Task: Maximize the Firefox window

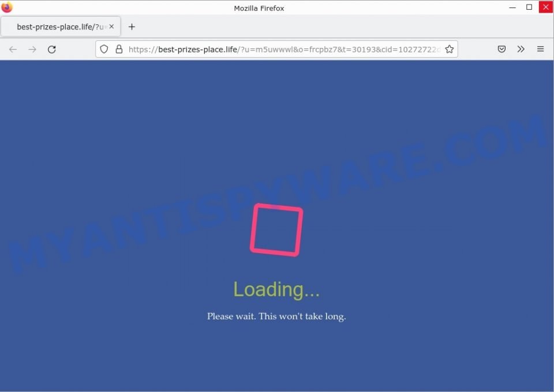Action: 529,7
